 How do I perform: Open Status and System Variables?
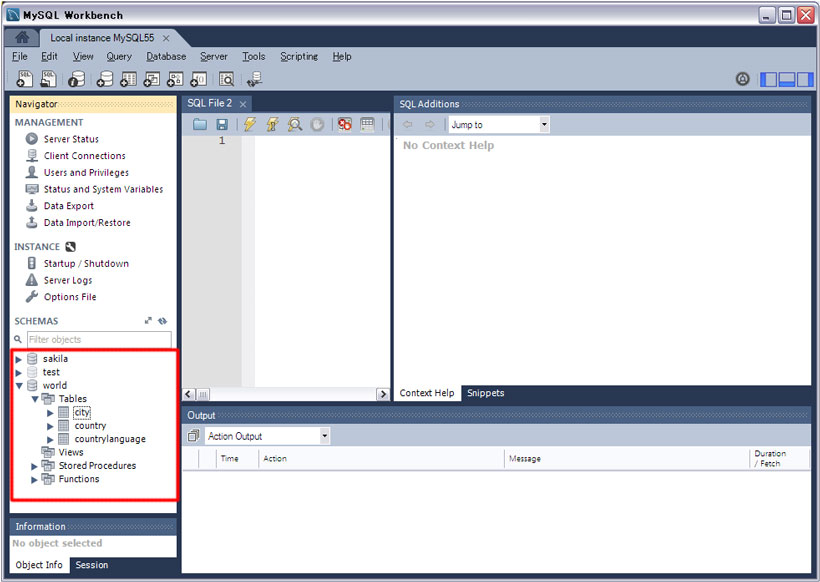point(103,189)
